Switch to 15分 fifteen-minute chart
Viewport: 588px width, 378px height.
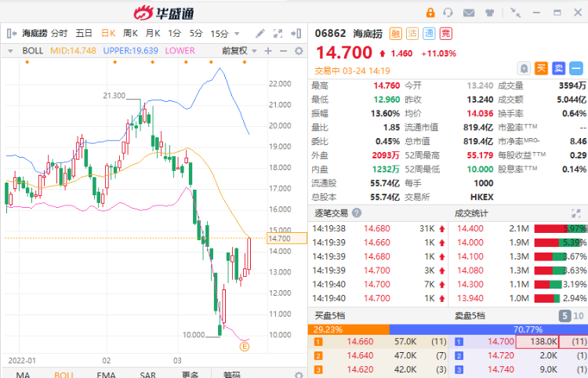pos(220,34)
